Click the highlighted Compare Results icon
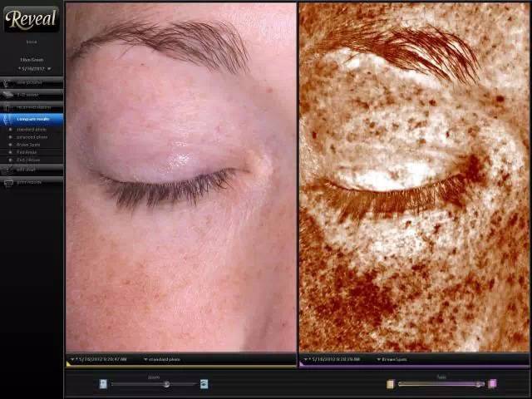532x399 pixels. [7, 119]
